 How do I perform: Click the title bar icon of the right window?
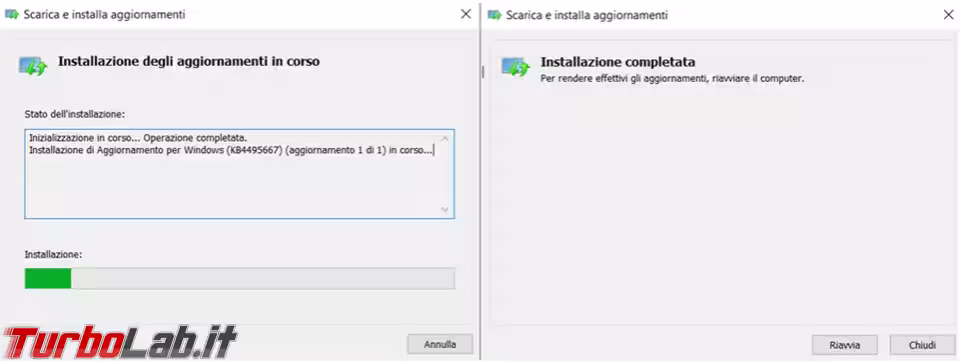(x=494, y=15)
